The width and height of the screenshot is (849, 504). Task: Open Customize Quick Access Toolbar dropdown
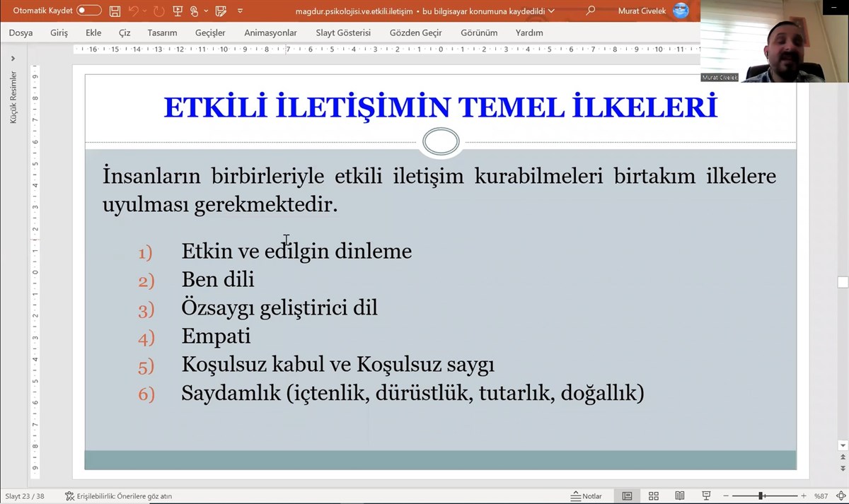[x=240, y=11]
